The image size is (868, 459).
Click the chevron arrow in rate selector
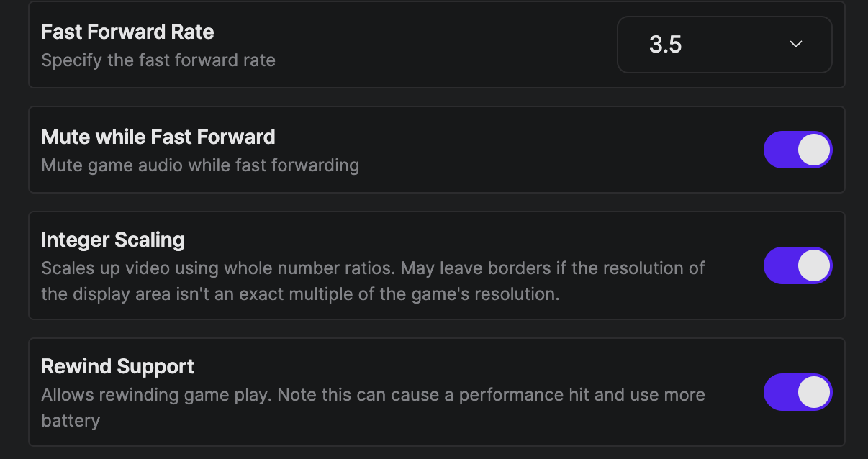795,45
